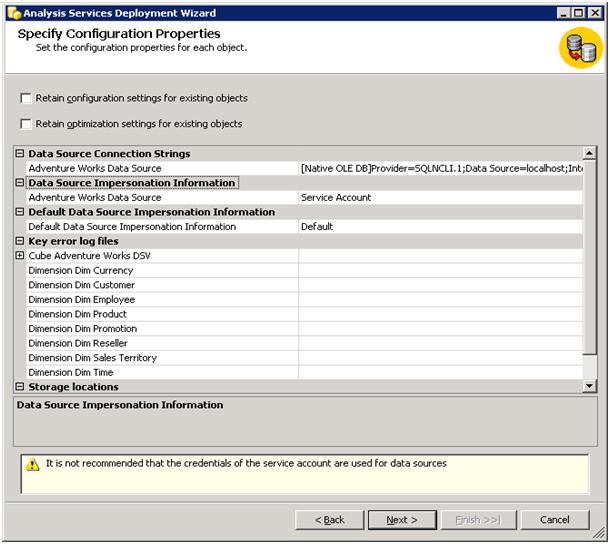Select Dimension Dim Promotion row
610x544 pixels.
[162, 329]
